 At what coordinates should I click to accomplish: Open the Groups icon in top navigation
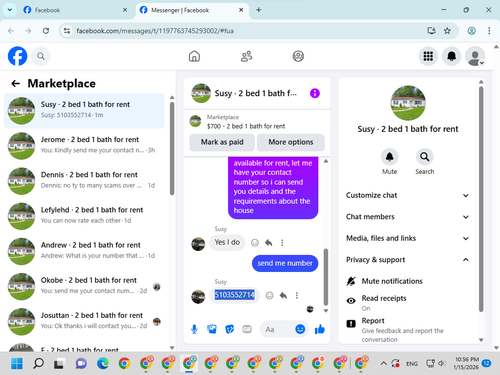click(298, 56)
